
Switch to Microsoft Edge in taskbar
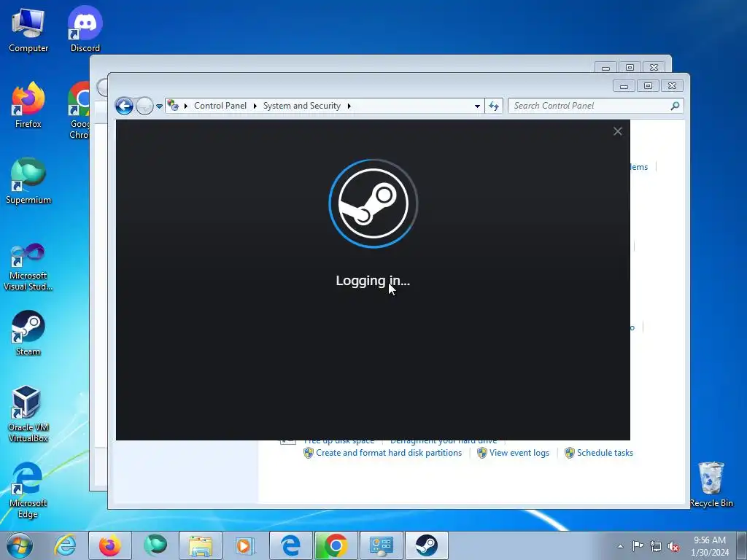click(x=290, y=545)
